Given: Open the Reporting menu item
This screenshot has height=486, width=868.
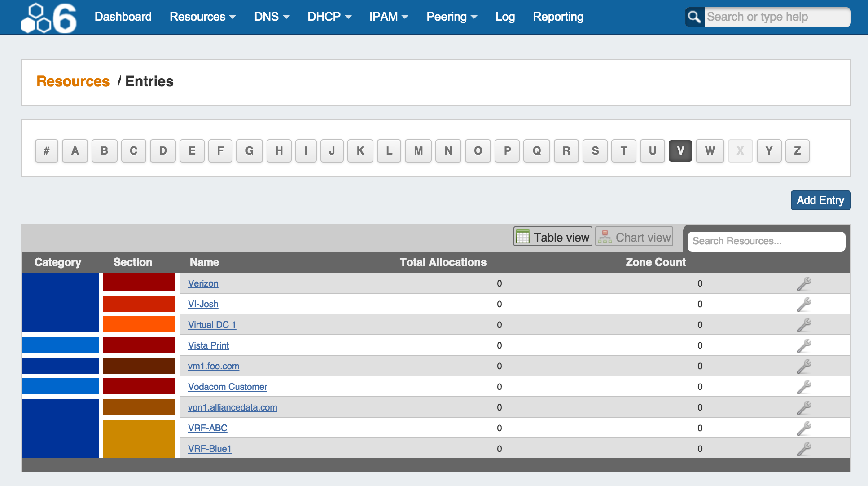Looking at the screenshot, I should click(x=558, y=17).
